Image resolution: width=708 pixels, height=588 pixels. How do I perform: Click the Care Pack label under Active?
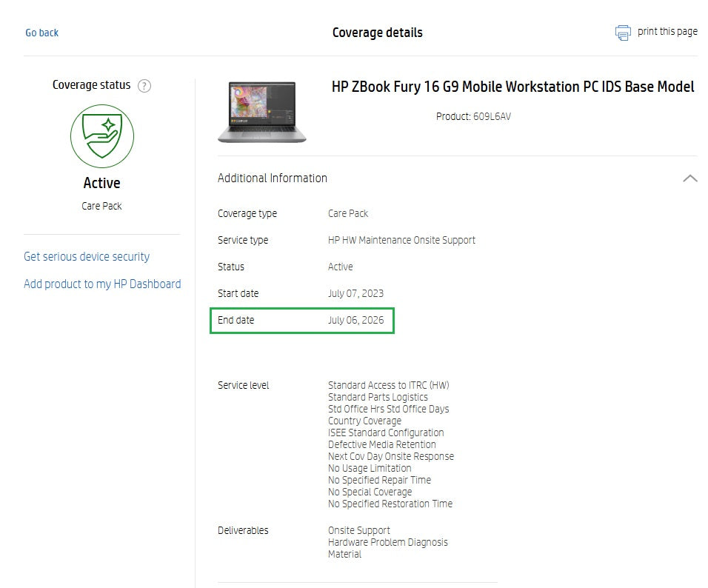[x=101, y=206]
